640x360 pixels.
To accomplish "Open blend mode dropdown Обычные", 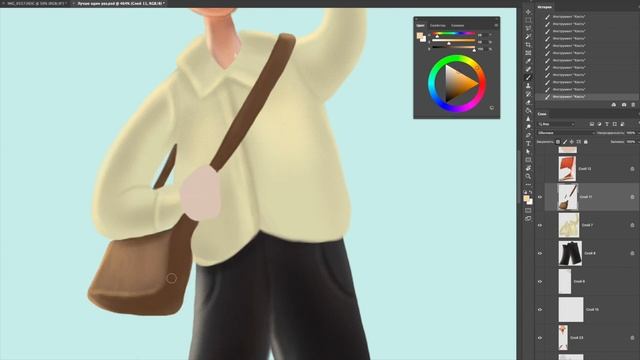I will (565, 133).
